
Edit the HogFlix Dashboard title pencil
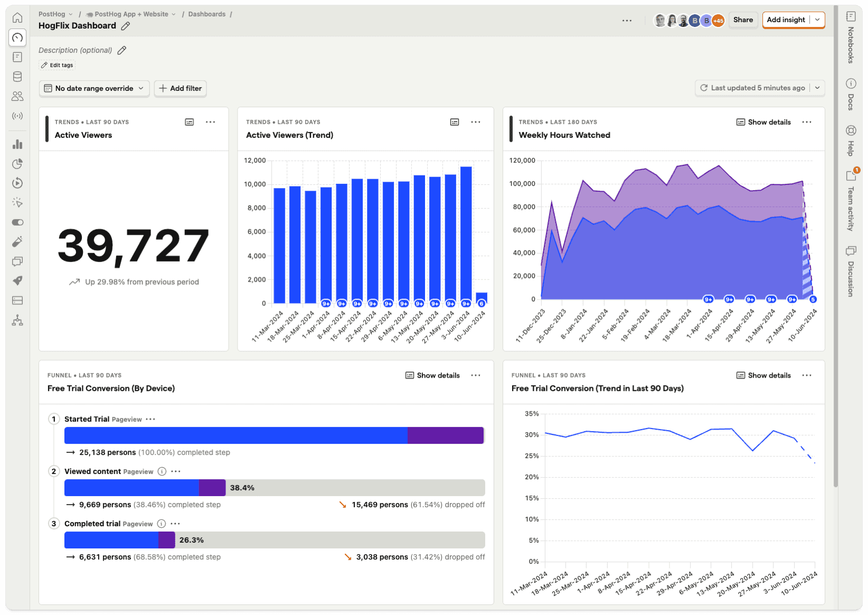(125, 25)
